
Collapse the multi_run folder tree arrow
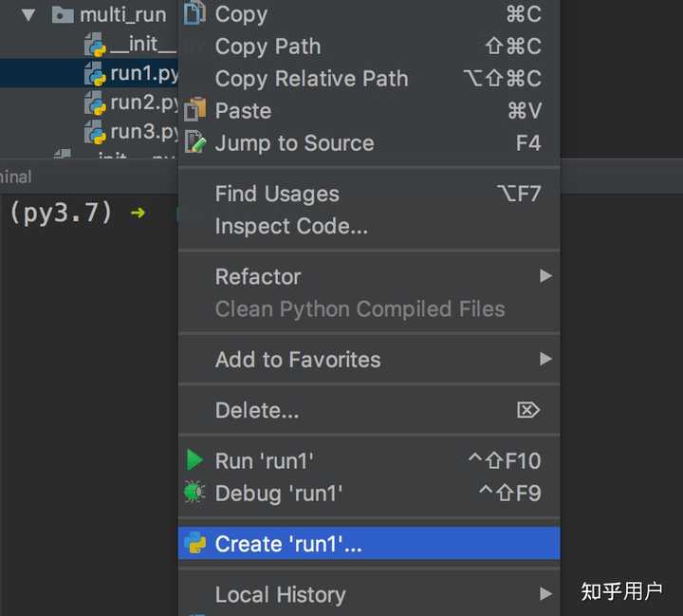point(28,15)
